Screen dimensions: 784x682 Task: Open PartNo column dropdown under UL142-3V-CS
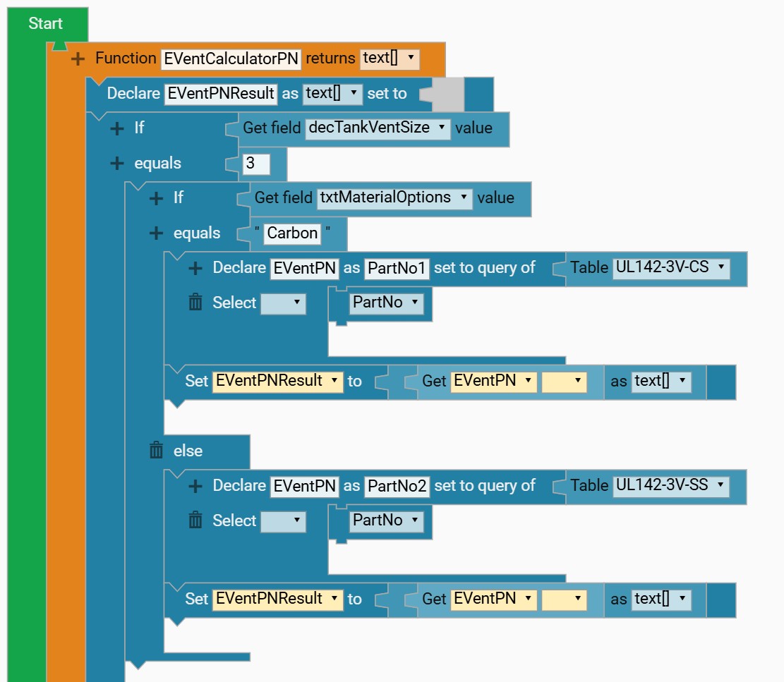click(x=386, y=303)
